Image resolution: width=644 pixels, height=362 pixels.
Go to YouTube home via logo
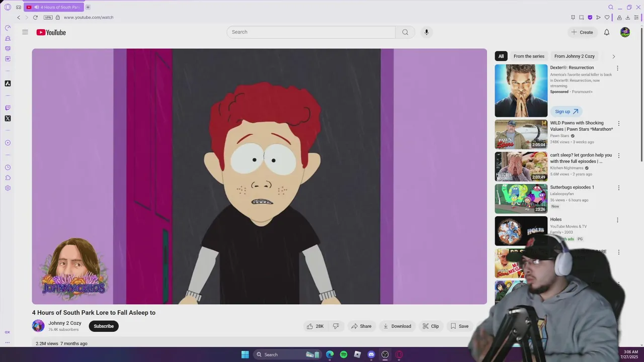point(51,32)
